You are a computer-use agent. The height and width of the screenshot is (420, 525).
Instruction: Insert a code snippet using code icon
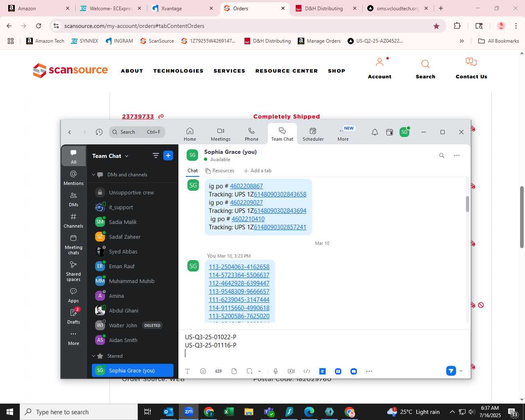307,371
